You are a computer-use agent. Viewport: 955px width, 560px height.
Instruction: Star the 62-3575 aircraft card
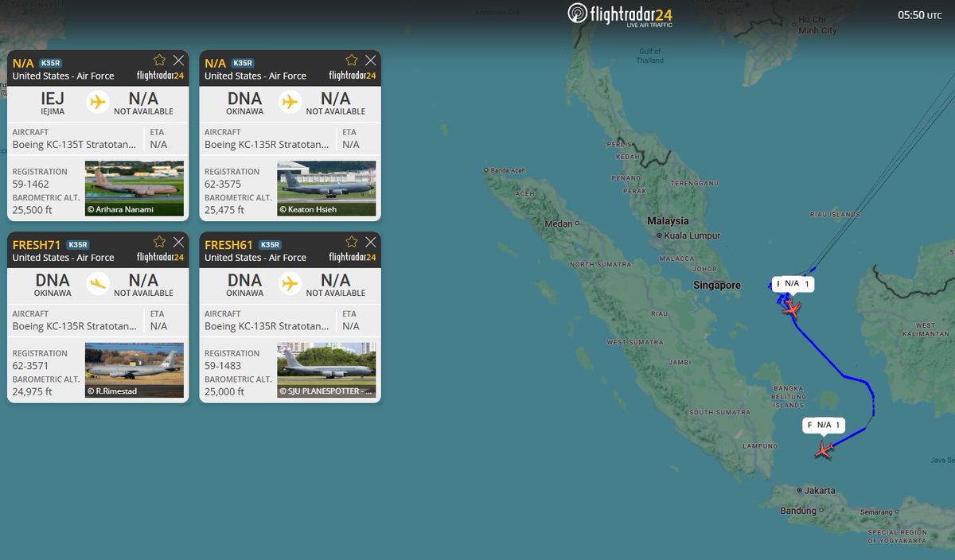coord(351,60)
